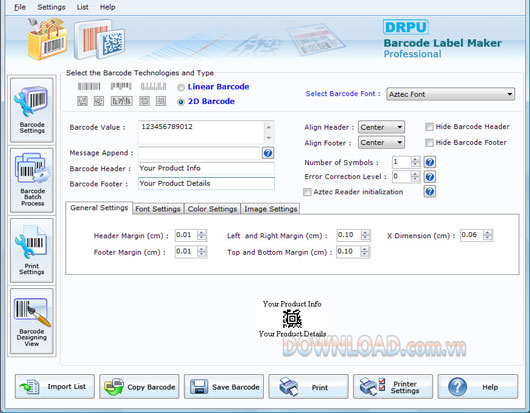Switch to Image Settings tab
Viewport: 530px width, 413px height.
pyautogui.click(x=271, y=209)
